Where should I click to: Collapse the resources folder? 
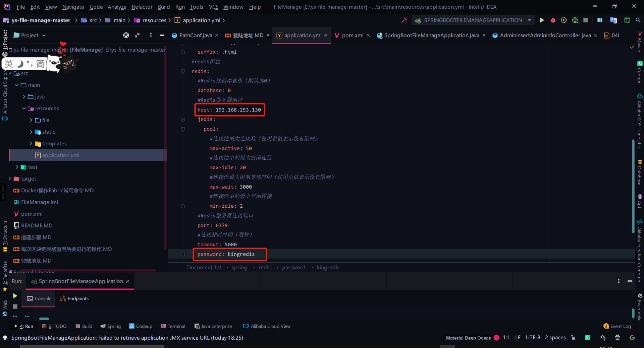coord(24,108)
